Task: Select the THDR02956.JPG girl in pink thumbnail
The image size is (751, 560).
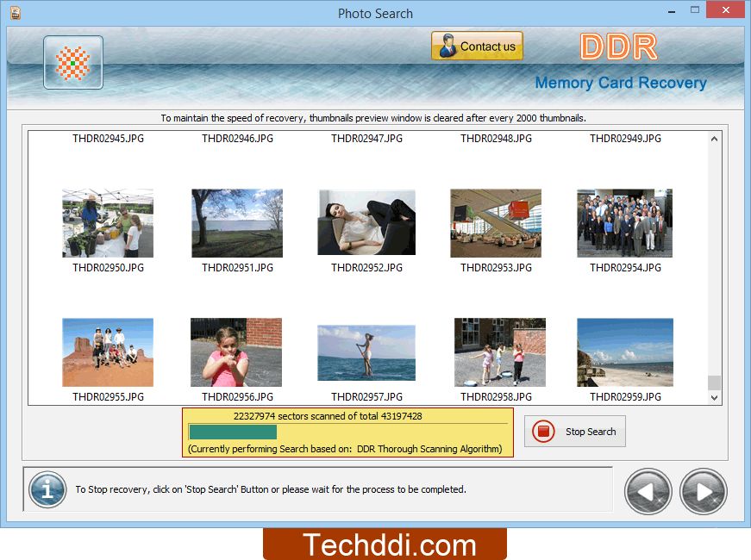Action: [x=236, y=352]
